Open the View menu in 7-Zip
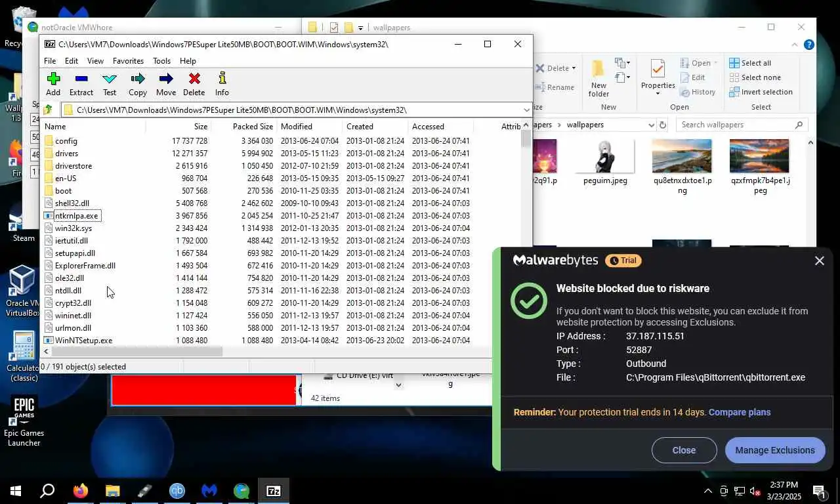This screenshot has height=504, width=840. tap(95, 60)
